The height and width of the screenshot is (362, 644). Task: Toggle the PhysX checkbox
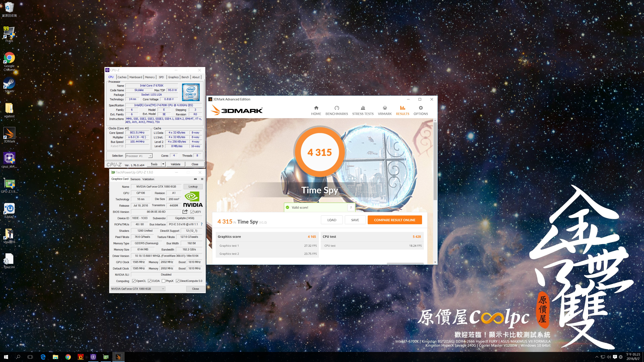pyautogui.click(x=164, y=281)
